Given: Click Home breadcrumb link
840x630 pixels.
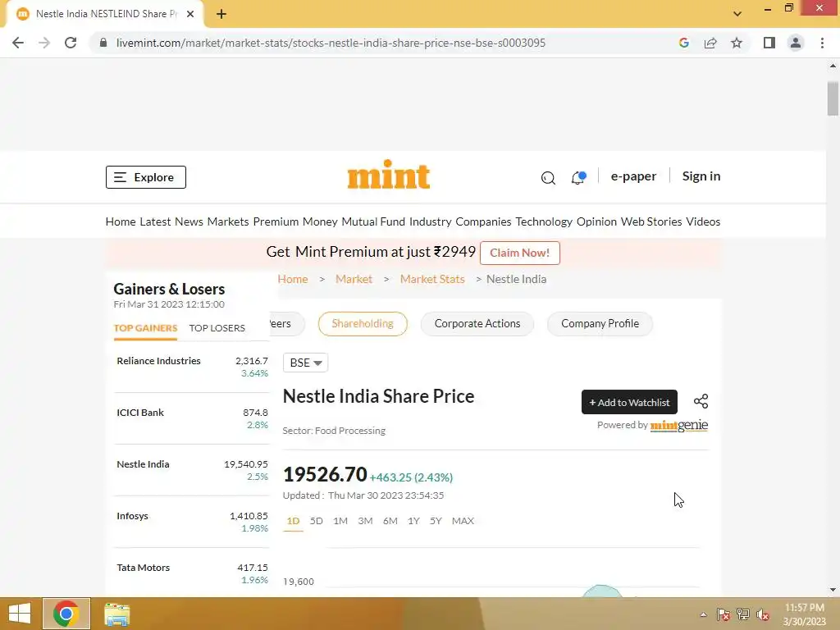Looking at the screenshot, I should tap(293, 279).
